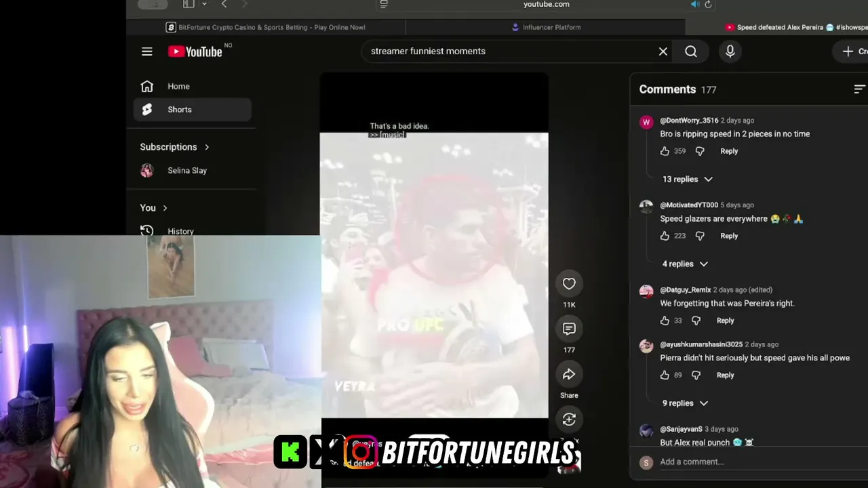This screenshot has height=488, width=868.
Task: Expand the 9 replies thread
Action: coord(685,403)
